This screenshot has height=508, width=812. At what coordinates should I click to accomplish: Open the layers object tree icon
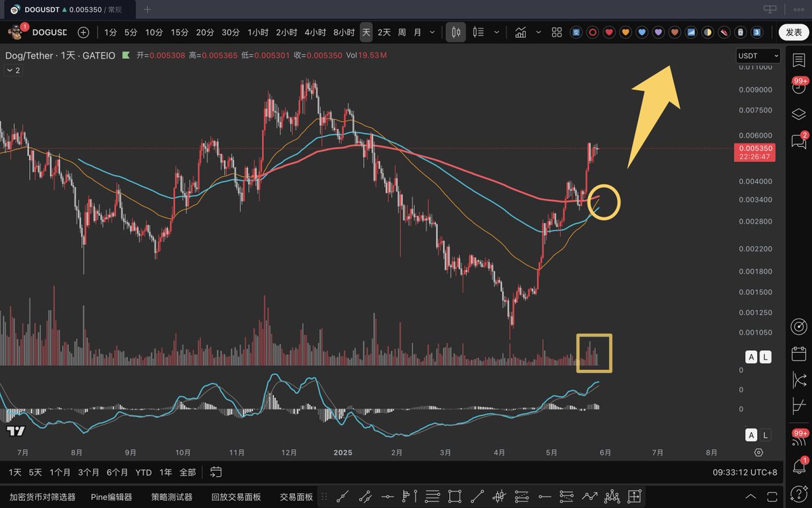[x=798, y=114]
